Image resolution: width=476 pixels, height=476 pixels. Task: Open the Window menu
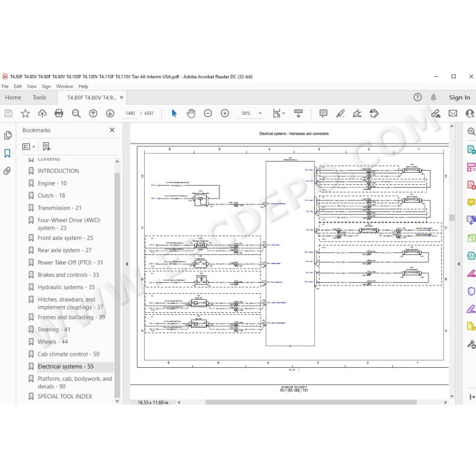pos(65,86)
